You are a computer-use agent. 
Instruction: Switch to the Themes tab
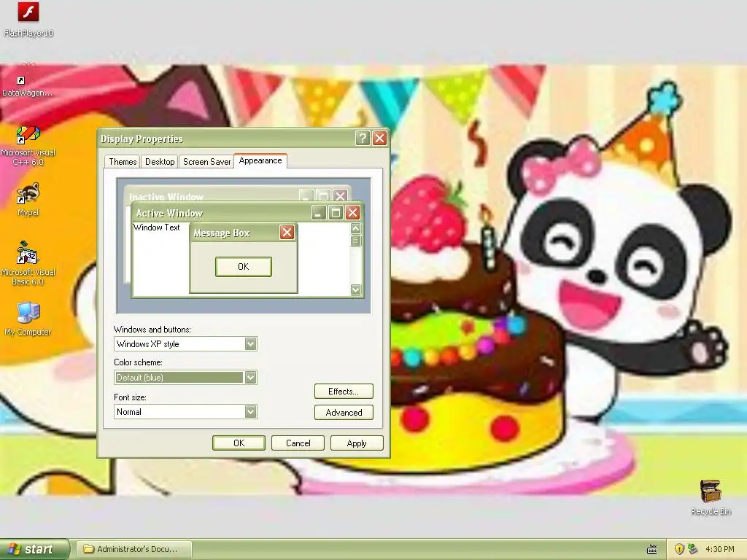(x=123, y=161)
